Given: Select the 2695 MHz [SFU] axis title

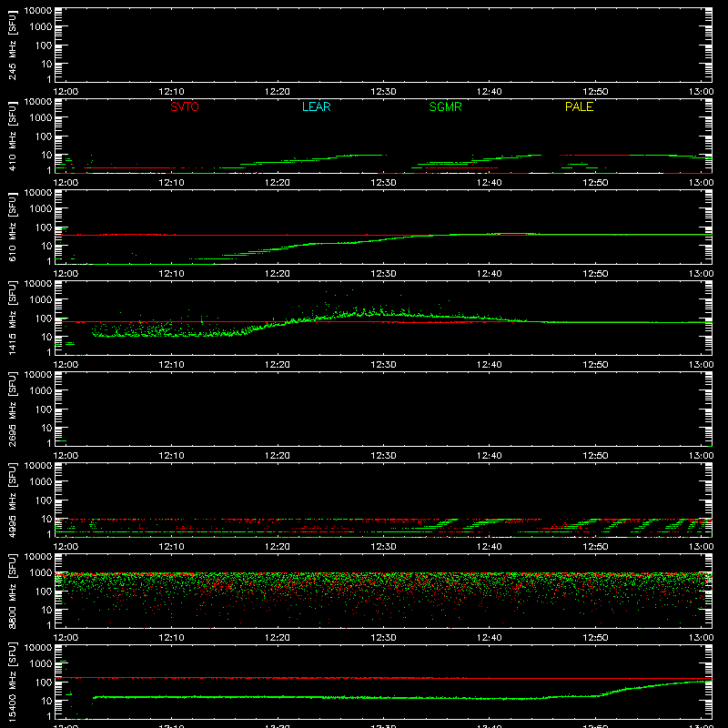Looking at the screenshot, I should pos(13,409).
